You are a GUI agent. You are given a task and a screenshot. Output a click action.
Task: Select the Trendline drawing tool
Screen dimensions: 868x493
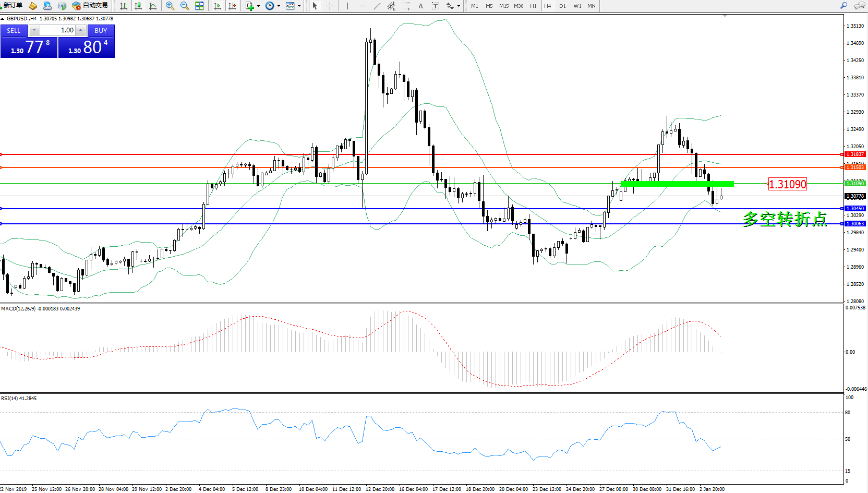coord(377,6)
